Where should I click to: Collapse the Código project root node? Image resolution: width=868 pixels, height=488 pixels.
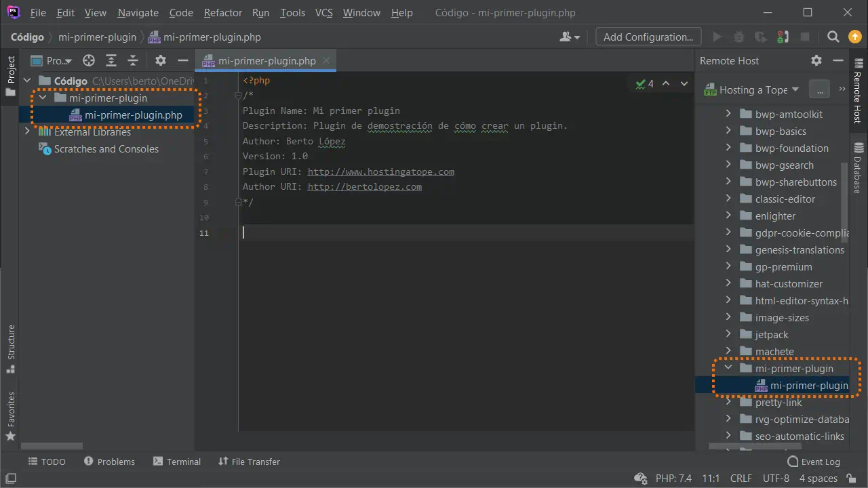(x=27, y=81)
